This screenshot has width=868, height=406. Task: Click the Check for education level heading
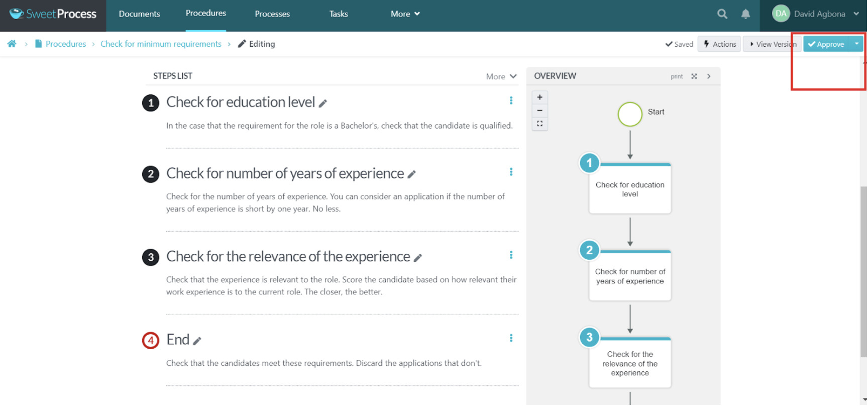click(x=241, y=102)
